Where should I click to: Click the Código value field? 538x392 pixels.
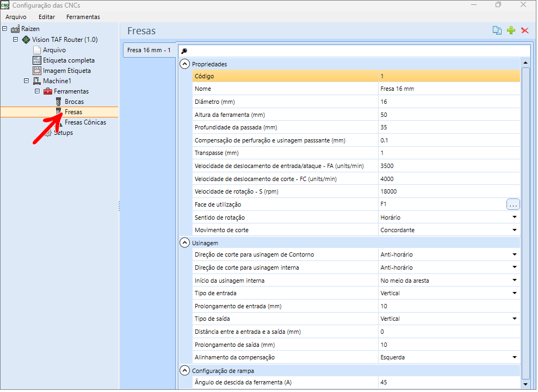[449, 77]
